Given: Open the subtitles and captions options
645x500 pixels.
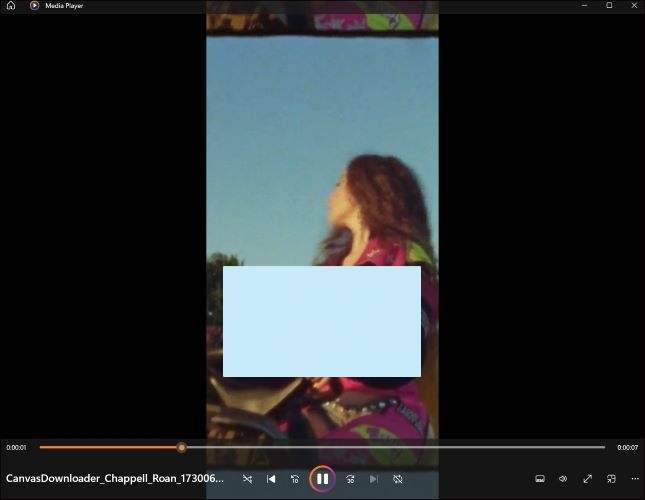Looking at the screenshot, I should (540, 479).
